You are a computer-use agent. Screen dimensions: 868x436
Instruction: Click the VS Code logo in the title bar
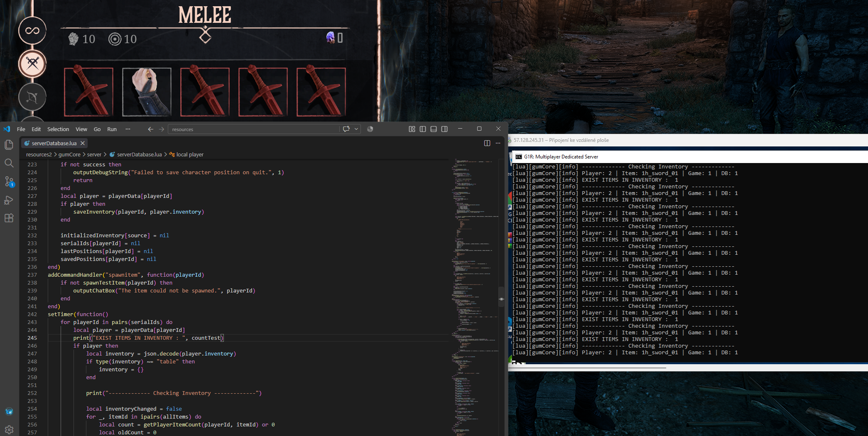(7, 129)
